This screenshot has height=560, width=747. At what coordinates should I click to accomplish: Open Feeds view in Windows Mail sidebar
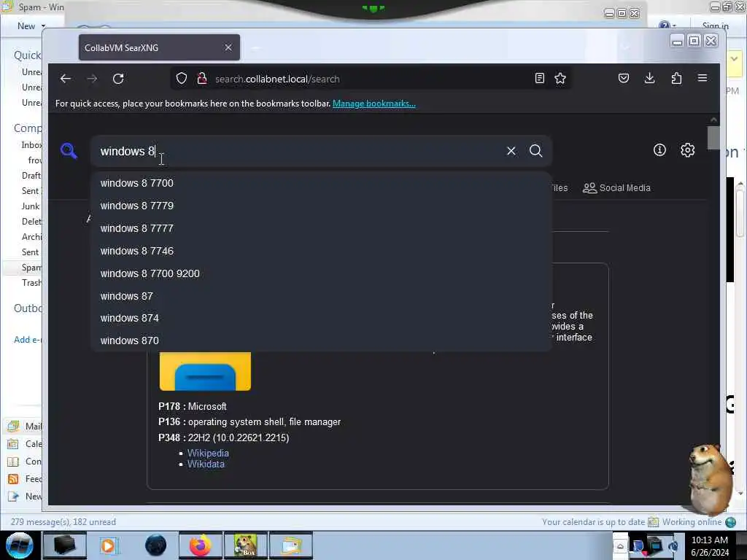(x=24, y=479)
